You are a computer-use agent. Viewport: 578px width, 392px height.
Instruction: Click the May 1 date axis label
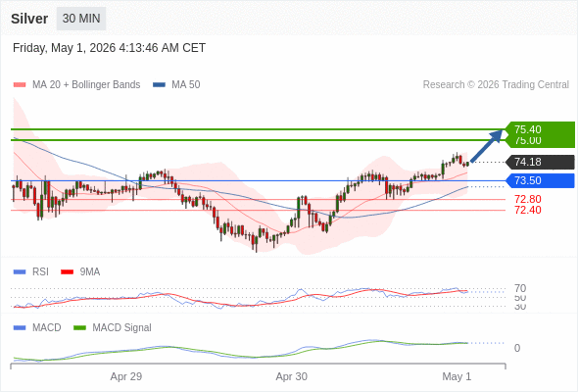tap(457, 376)
